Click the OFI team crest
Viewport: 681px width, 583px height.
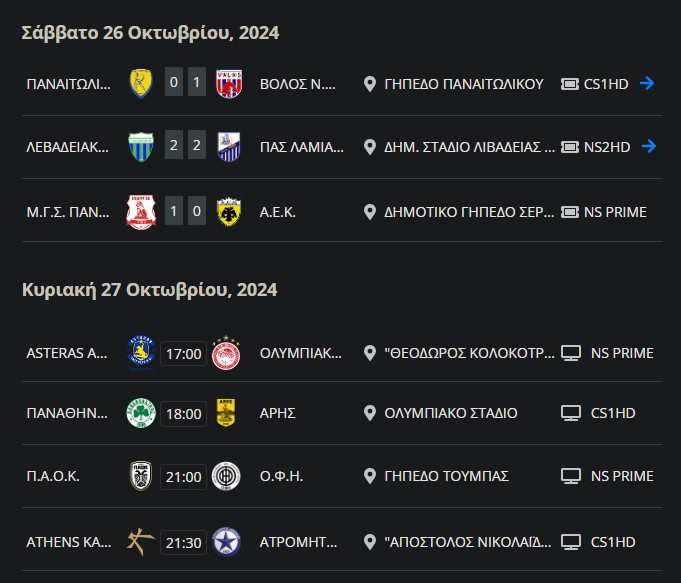(226, 476)
